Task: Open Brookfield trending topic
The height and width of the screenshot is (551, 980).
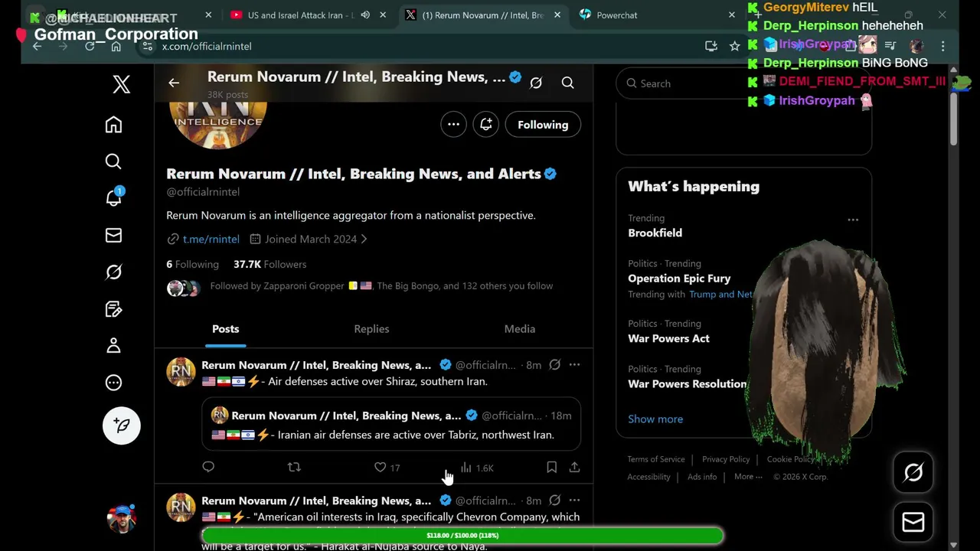Action: [655, 233]
